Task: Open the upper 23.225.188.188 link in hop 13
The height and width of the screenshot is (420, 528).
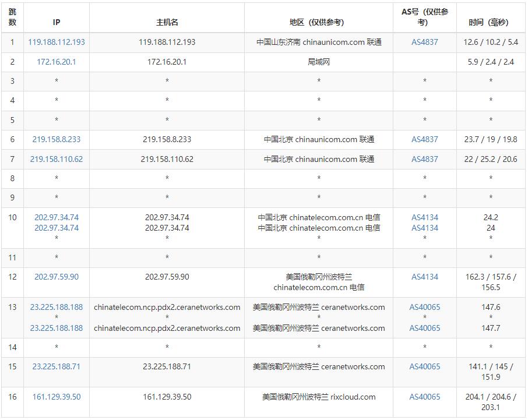Action: (x=56, y=307)
